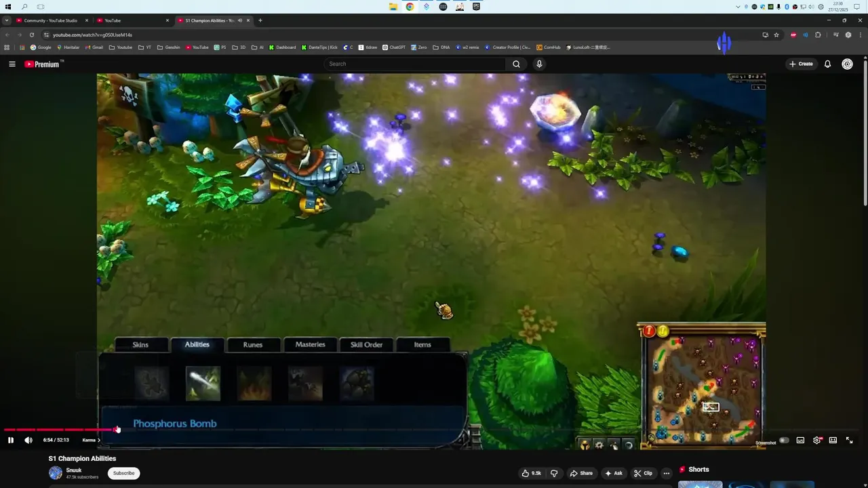Enter full screen mode
This screenshot has width=868, height=488.
849,440
